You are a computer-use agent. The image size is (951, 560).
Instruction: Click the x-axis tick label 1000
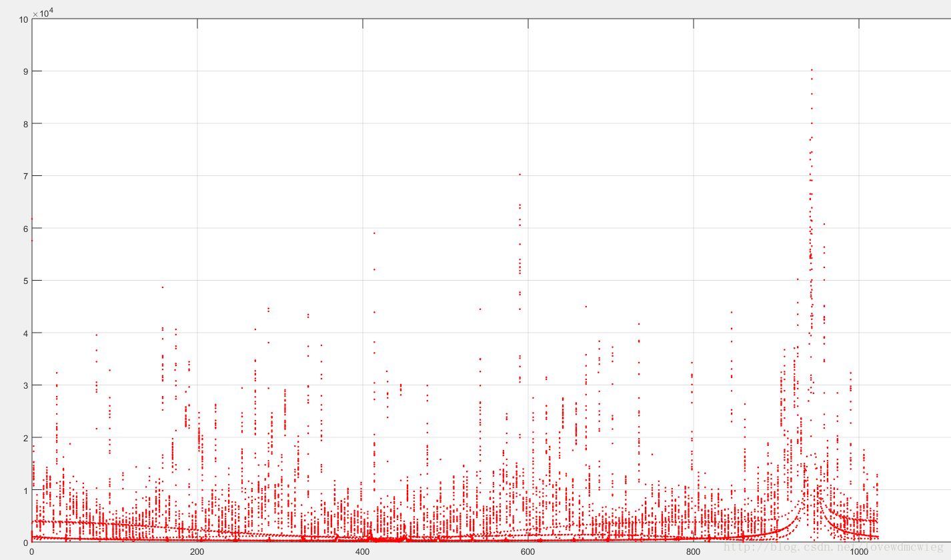[x=858, y=552]
